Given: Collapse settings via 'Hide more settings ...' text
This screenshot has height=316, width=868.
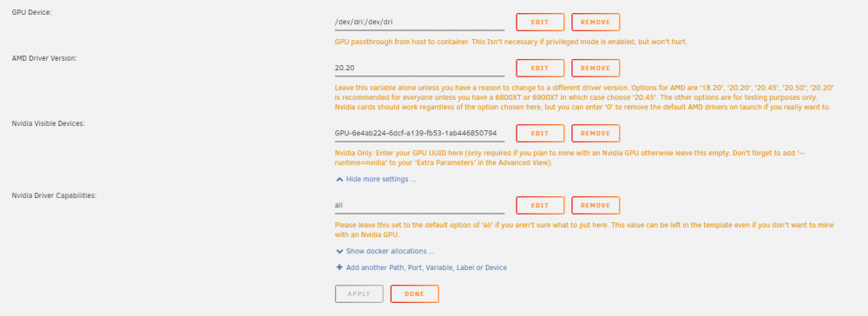Looking at the screenshot, I should tap(381, 180).
